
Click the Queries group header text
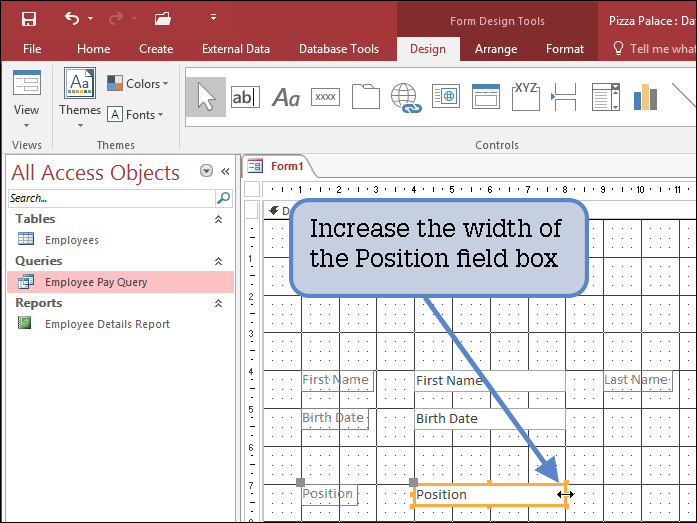[x=39, y=261]
